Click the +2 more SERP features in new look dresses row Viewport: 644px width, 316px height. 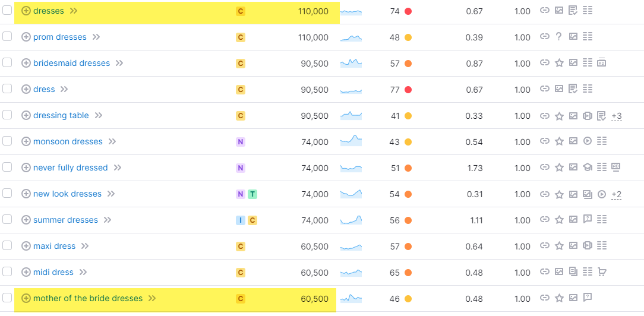coord(617,194)
